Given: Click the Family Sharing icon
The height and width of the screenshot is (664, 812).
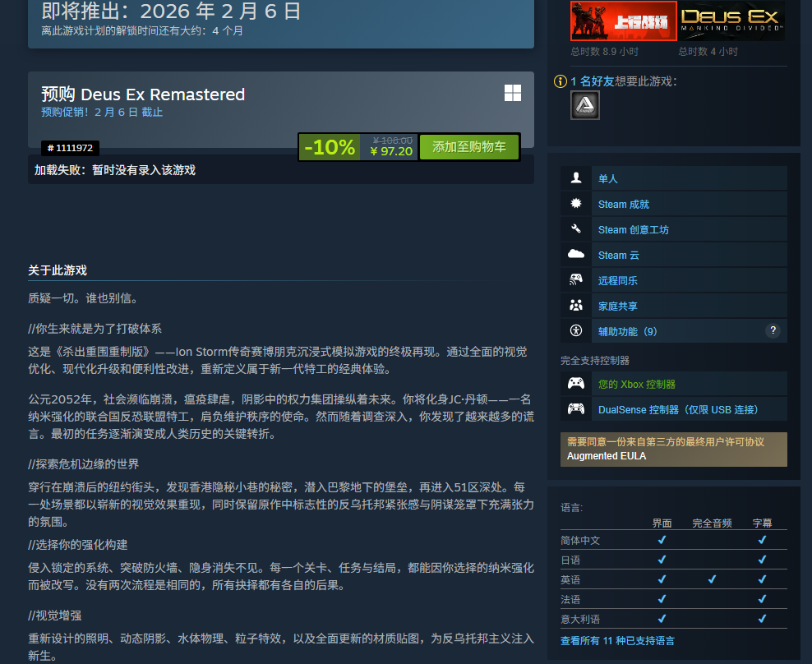Looking at the screenshot, I should pos(576,305).
